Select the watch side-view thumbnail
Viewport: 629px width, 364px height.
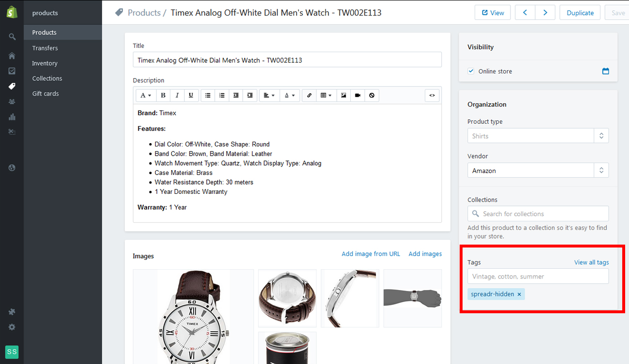350,298
